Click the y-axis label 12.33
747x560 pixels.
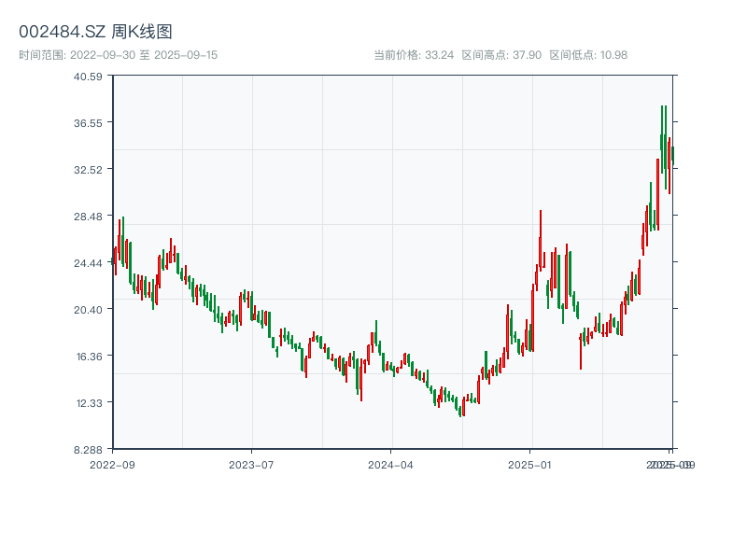click(89, 403)
